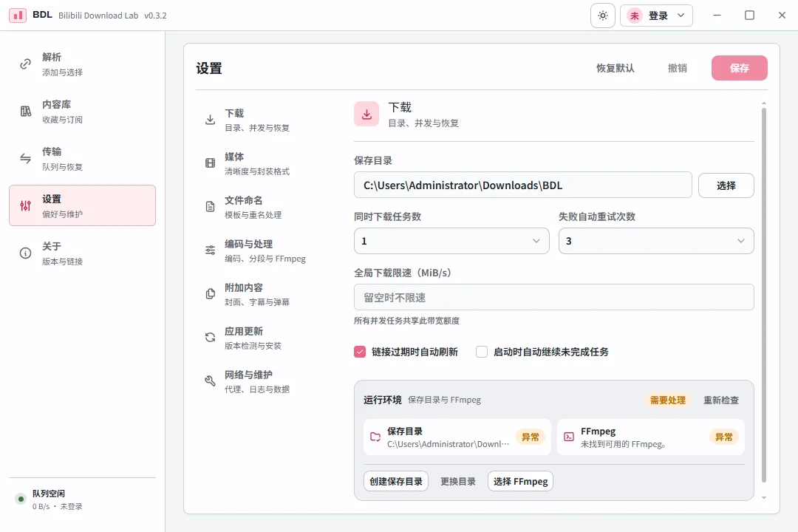
Task: Click the 撤销 button
Action: 678,68
